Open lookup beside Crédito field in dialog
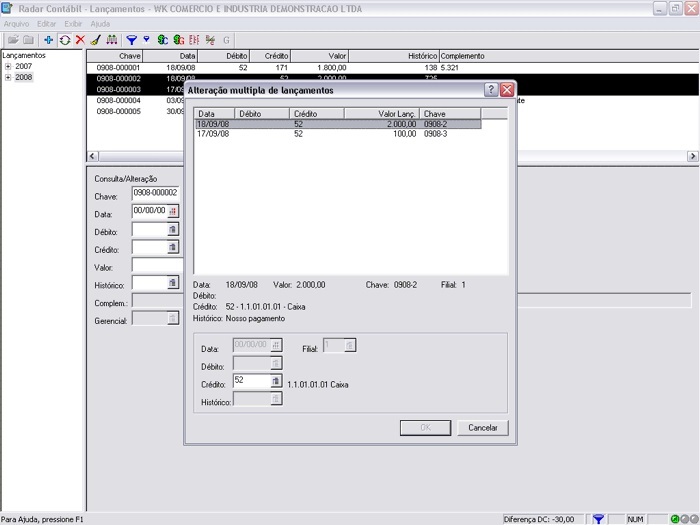Screen dimensions: 700x525 [276, 381]
